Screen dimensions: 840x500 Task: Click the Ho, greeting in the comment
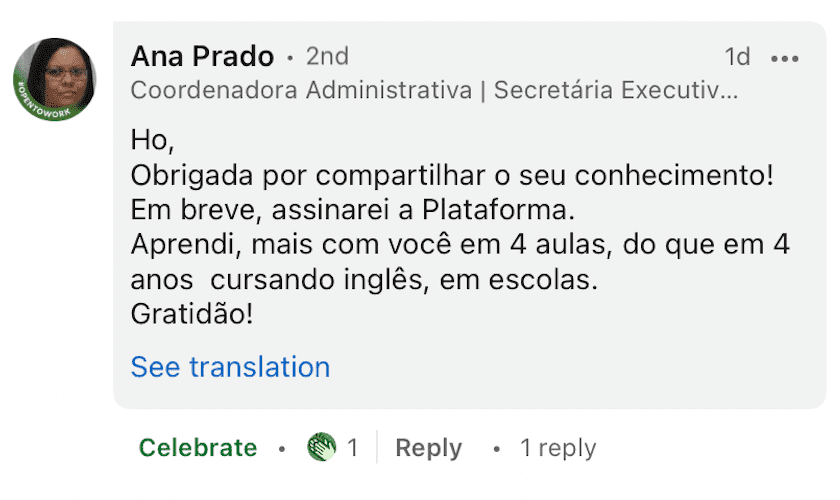coord(152,141)
